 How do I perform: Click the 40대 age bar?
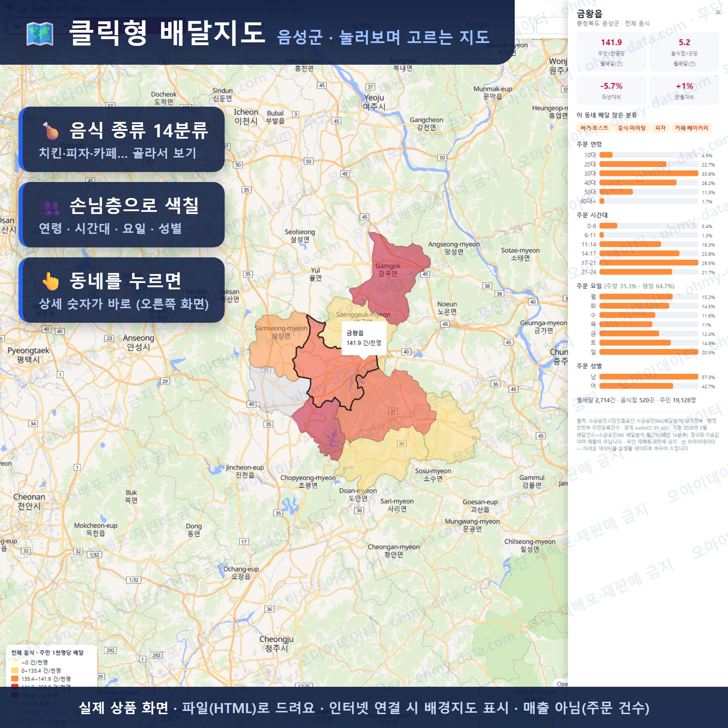pos(648,183)
